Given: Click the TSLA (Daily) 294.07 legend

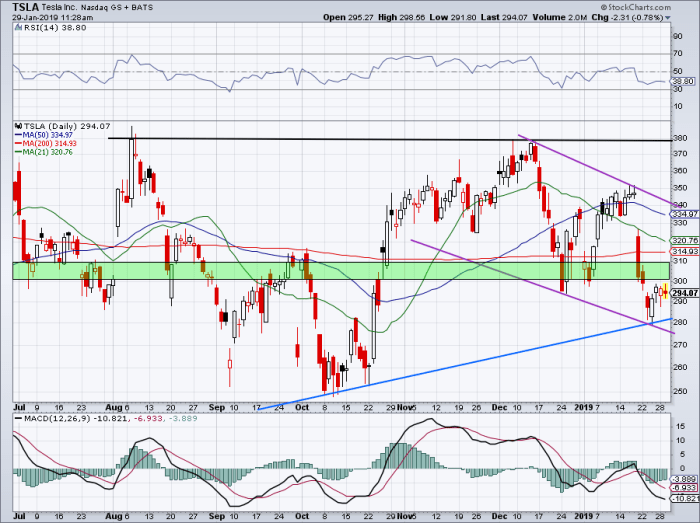Looking at the screenshot, I should pyautogui.click(x=67, y=126).
